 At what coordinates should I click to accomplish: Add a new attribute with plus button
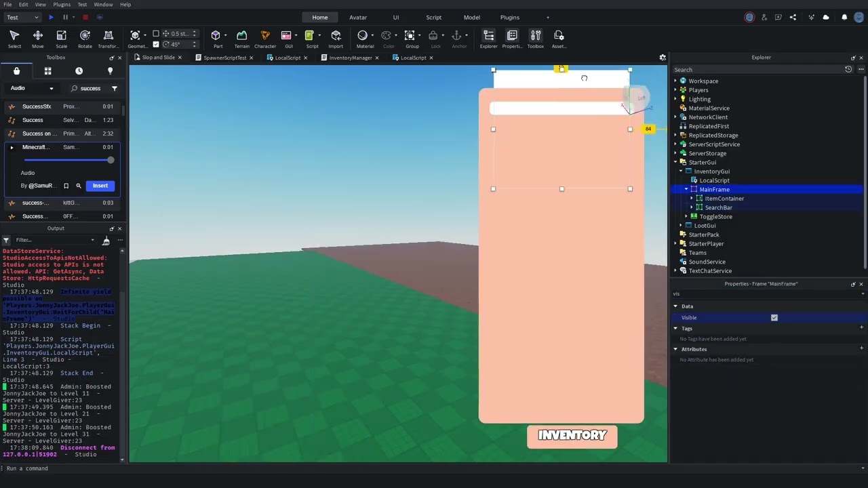[x=861, y=349]
